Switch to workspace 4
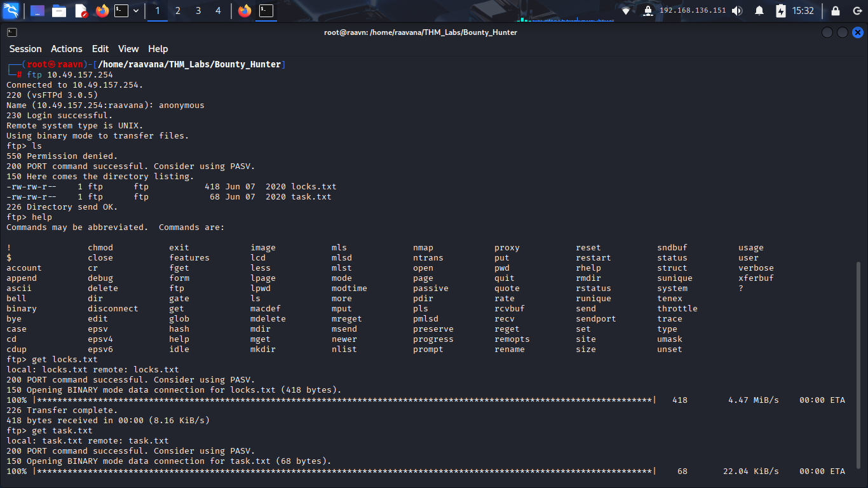Screen dimensions: 868x488 (x=219, y=11)
